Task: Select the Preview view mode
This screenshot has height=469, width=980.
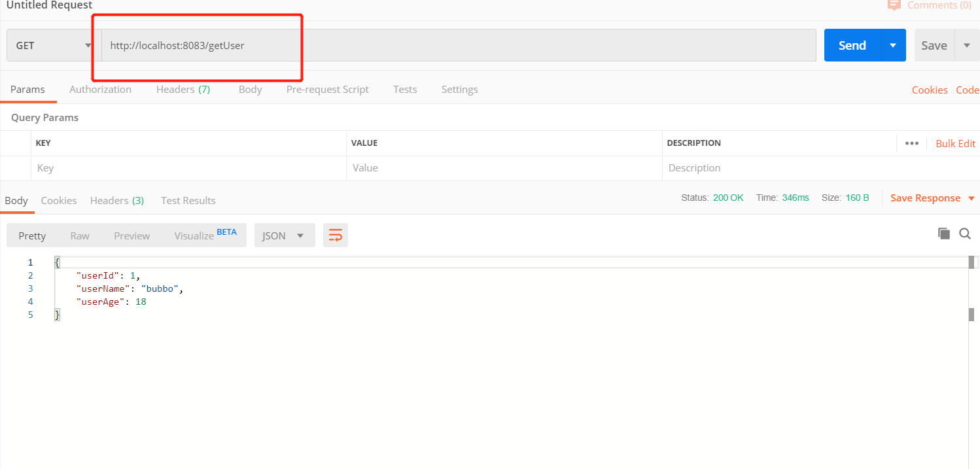Action: tap(132, 235)
